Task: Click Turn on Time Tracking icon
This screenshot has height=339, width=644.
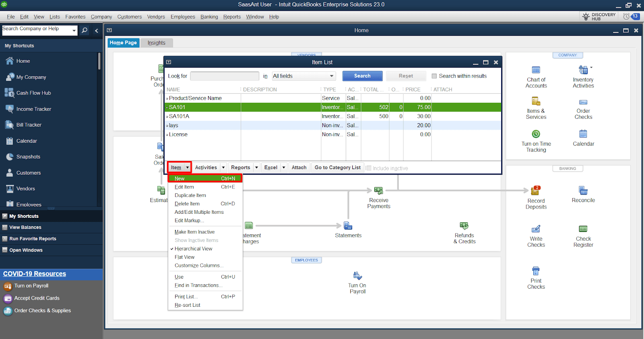Action: click(536, 134)
